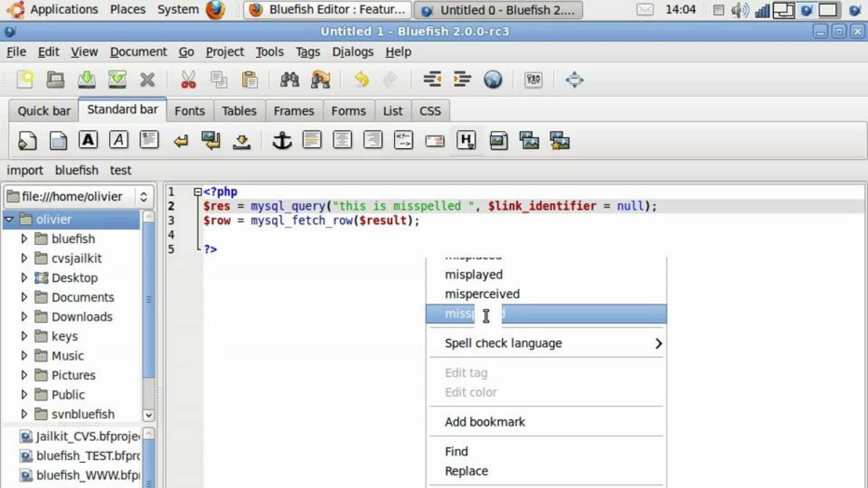
Task: Toggle fullscreen with the four-arrows icon
Action: click(x=574, y=80)
